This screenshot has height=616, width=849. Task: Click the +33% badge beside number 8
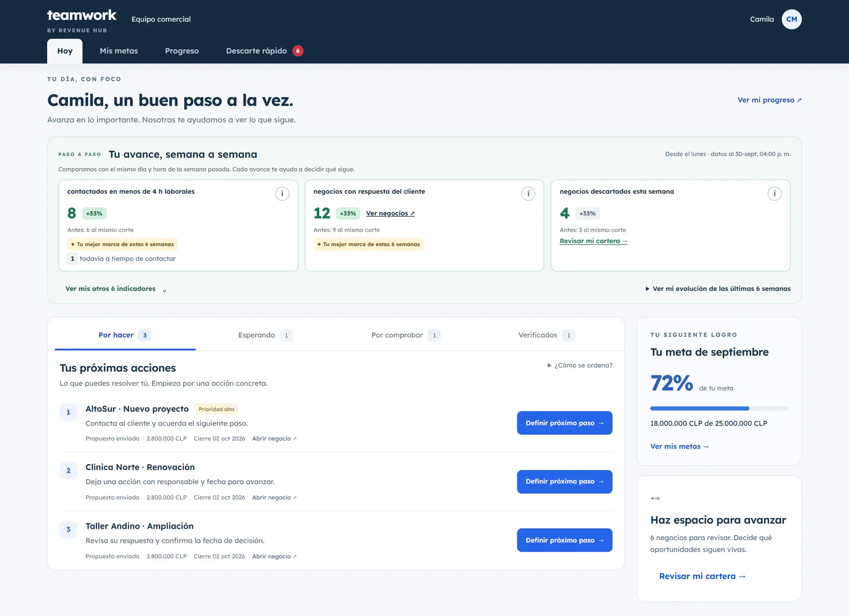94,213
